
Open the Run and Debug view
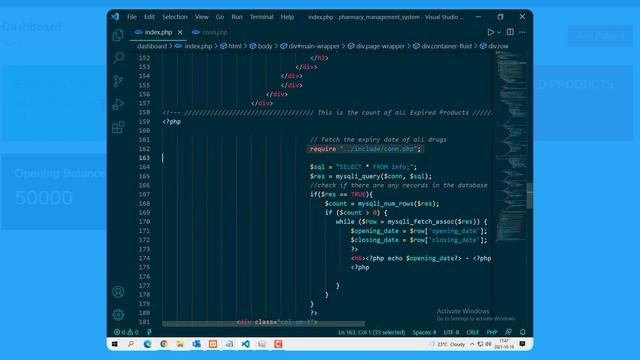[118, 104]
